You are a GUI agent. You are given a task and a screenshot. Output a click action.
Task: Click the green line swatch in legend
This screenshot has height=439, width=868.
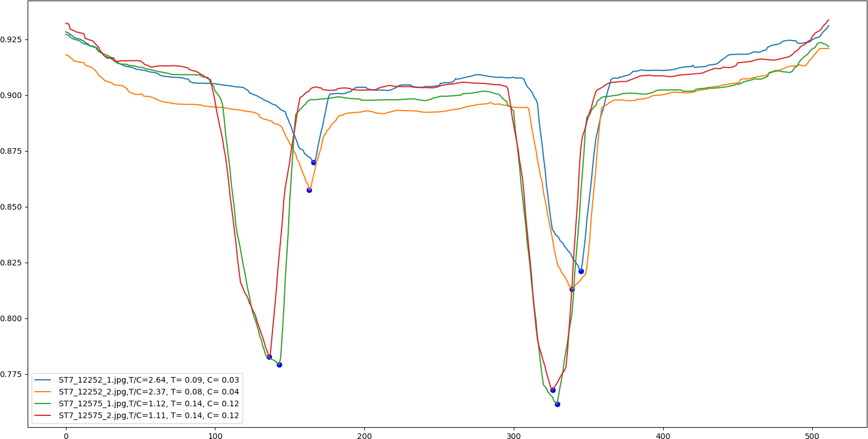43,404
